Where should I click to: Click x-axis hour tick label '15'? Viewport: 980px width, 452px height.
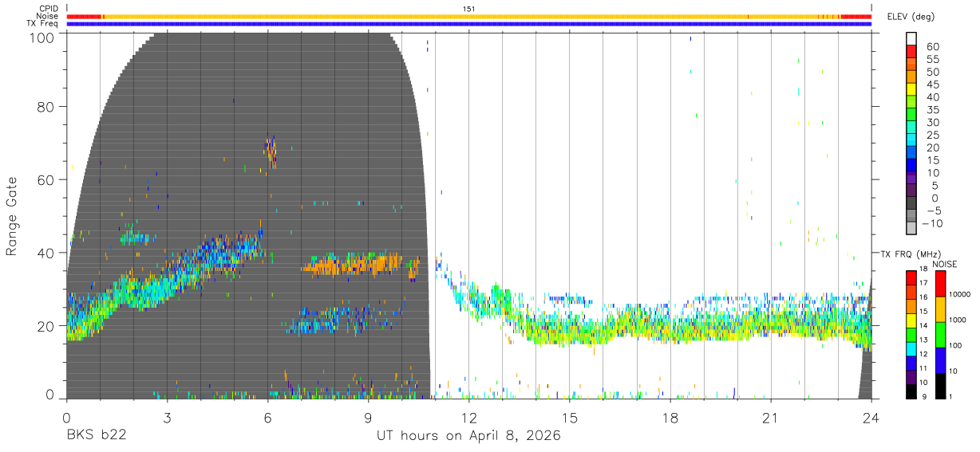(569, 417)
